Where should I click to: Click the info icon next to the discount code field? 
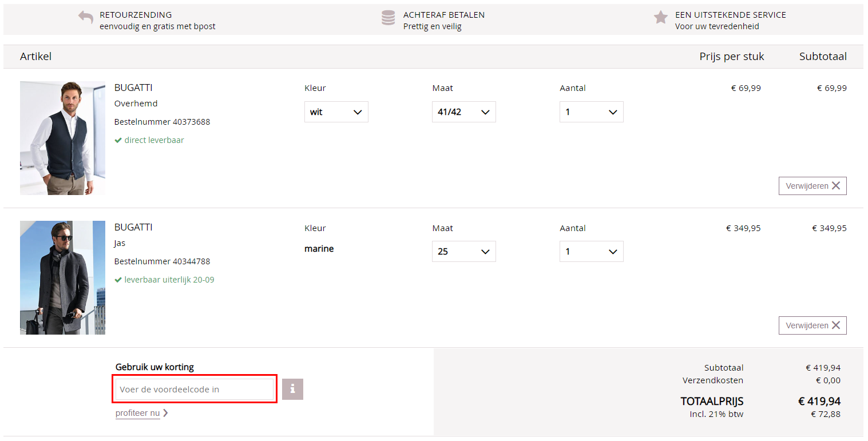292,389
